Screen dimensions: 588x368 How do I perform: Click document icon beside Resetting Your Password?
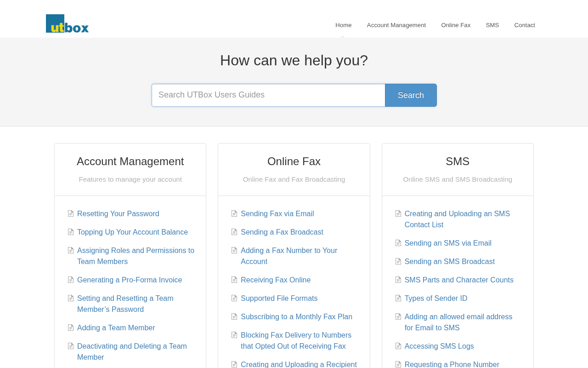(71, 213)
